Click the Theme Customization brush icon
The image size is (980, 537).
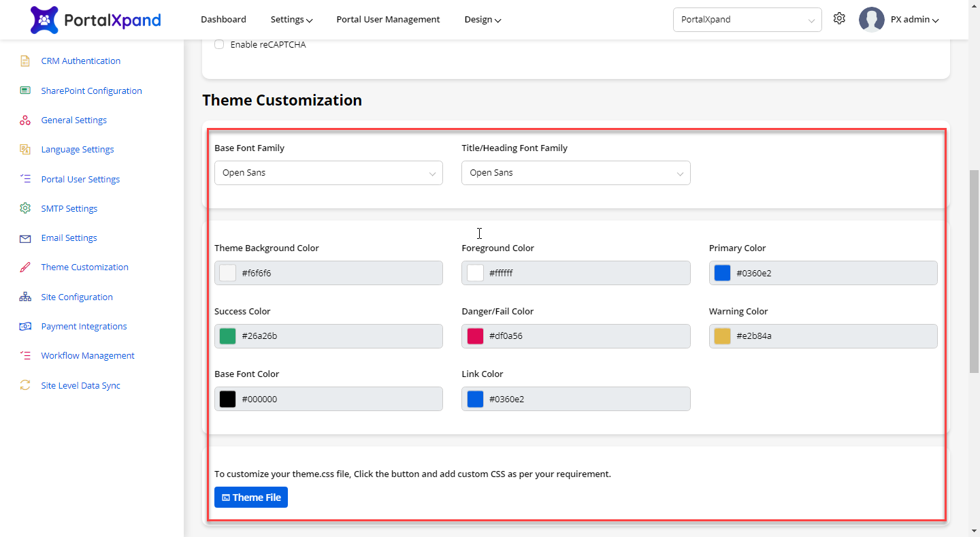click(25, 267)
